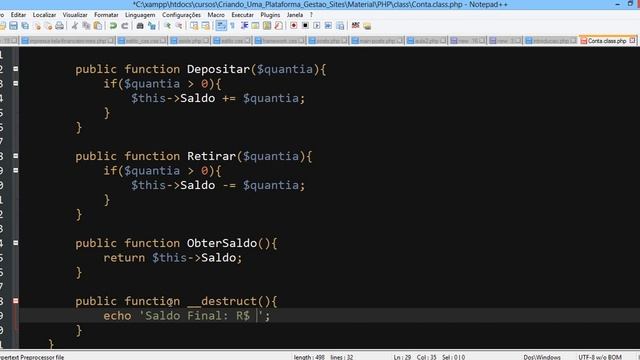Switch to the framework.css tab
This screenshot has height=360, width=640.
point(280,41)
